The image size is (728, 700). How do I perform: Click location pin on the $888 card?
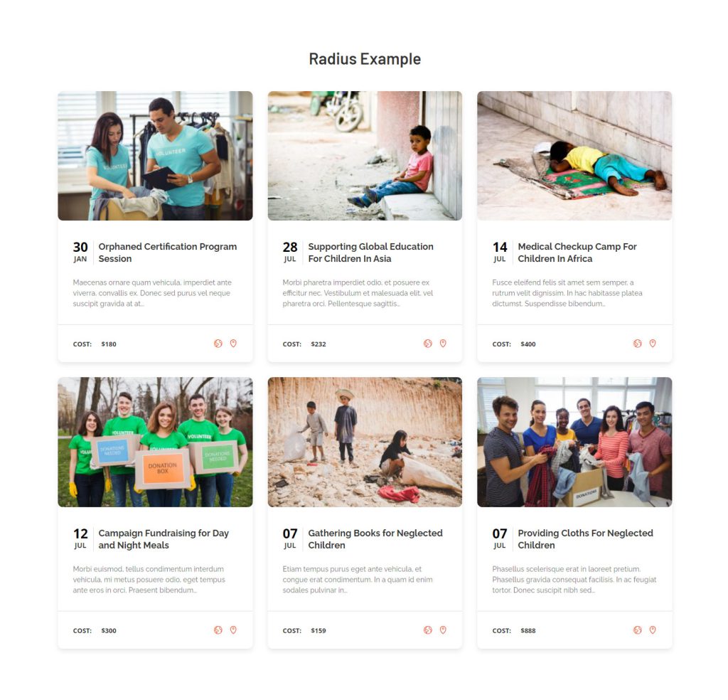coord(653,630)
